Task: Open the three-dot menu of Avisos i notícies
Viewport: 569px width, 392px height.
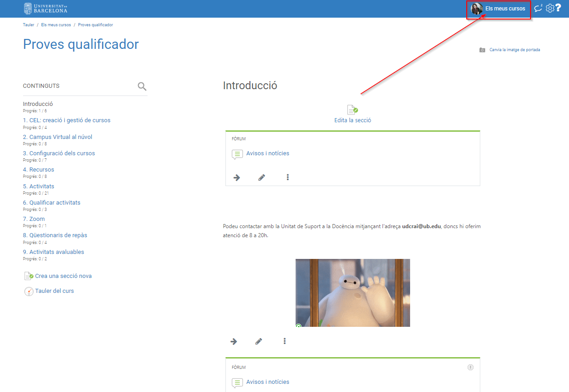Action: 287,177
